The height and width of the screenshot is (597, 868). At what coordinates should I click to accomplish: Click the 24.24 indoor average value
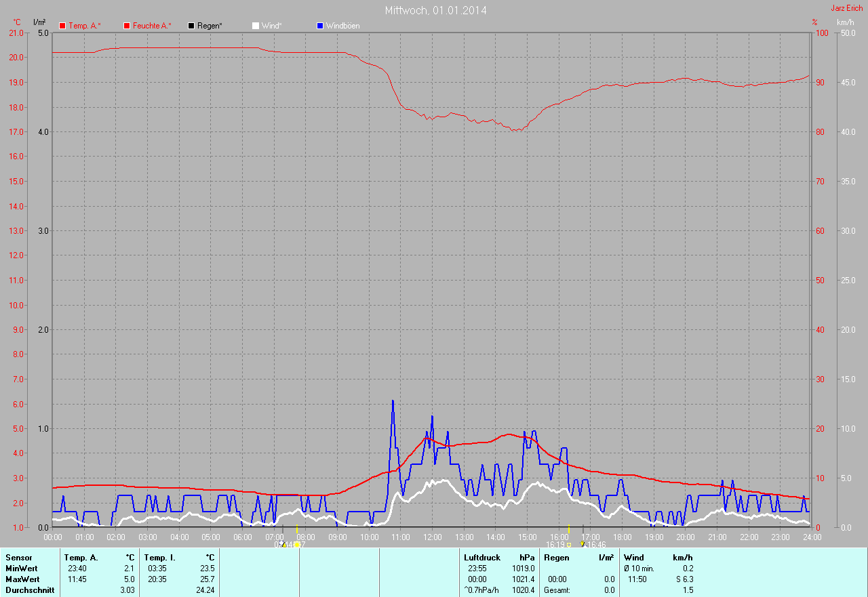(205, 590)
